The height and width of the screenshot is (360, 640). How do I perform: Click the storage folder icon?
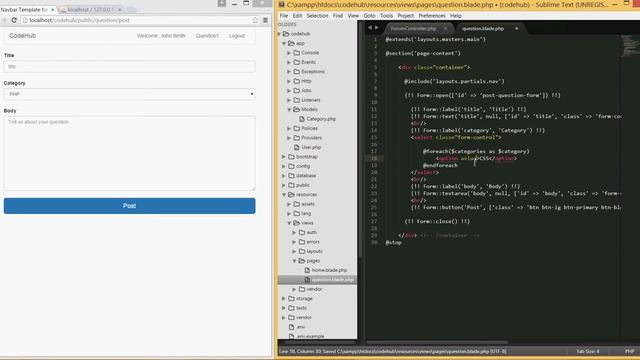291,298
